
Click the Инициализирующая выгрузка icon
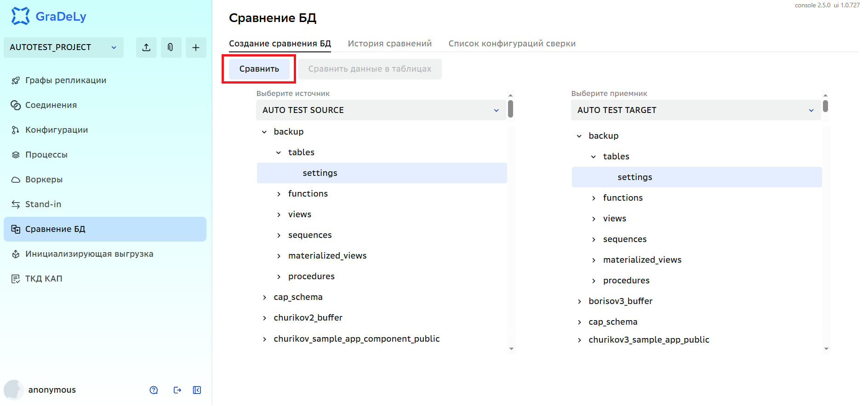click(x=16, y=254)
